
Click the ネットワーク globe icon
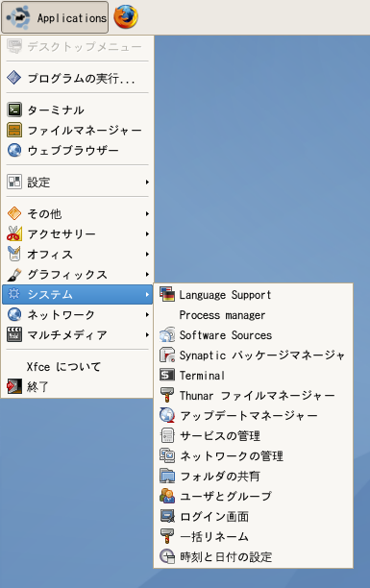pos(14,314)
